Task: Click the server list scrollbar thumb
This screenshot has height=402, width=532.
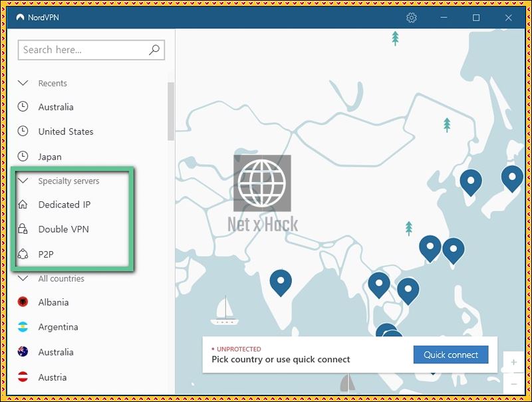Action: click(171, 111)
